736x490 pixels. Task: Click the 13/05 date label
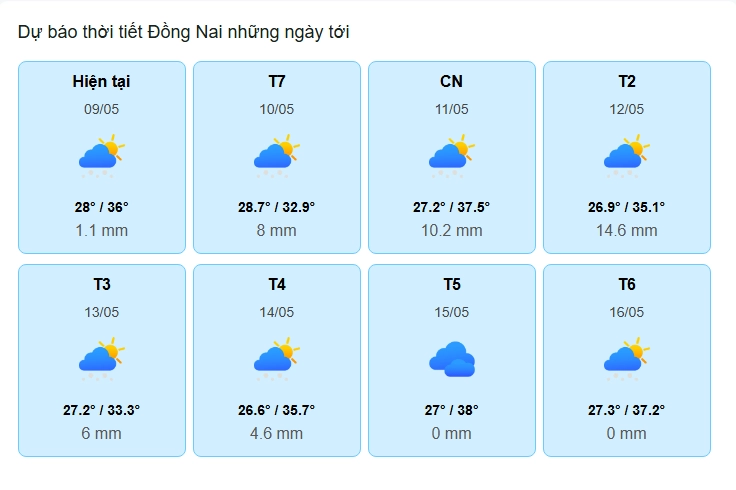point(101,312)
